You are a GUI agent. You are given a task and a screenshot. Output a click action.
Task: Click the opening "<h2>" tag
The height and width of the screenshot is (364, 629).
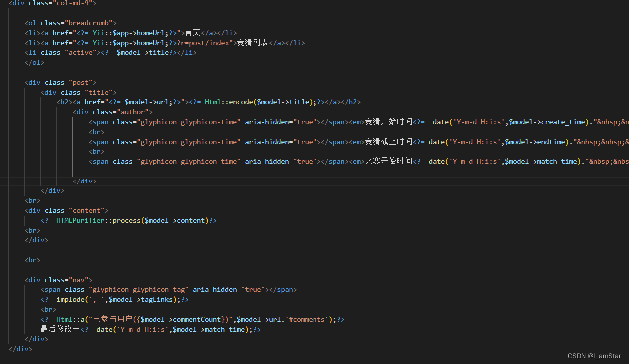(65, 102)
